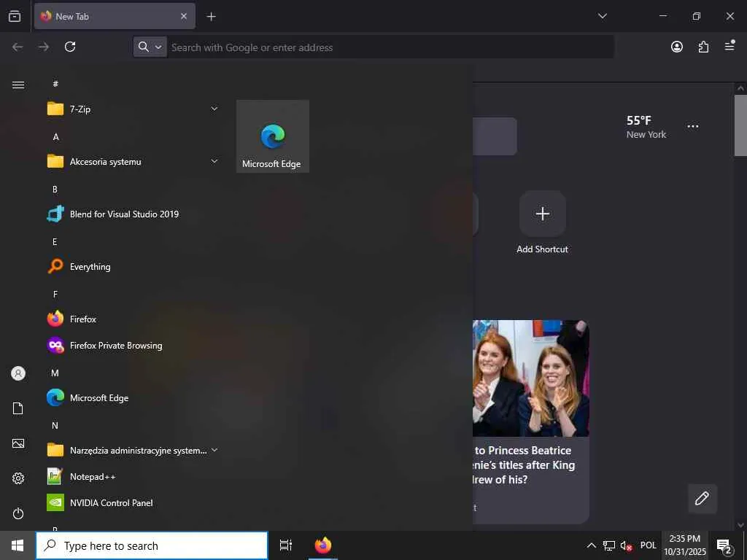This screenshot has height=560, width=747.
Task: Open Documents from Start sidebar
Action: pyautogui.click(x=18, y=408)
